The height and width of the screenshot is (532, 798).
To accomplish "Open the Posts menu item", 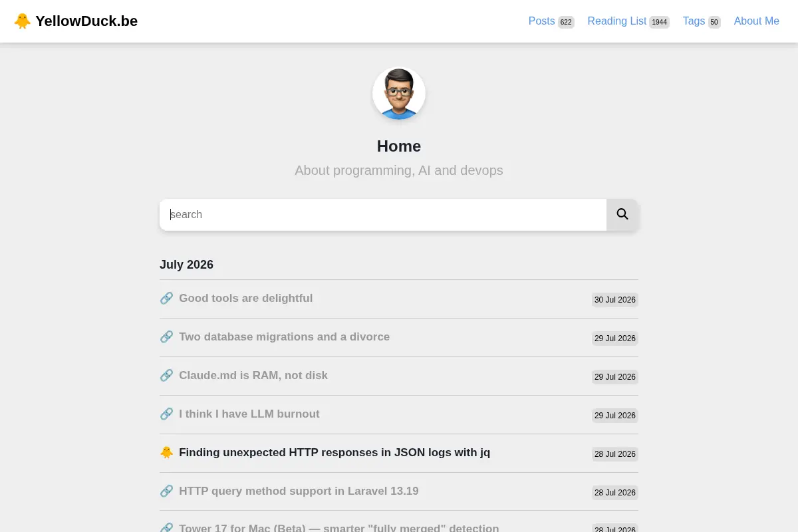I will click(551, 21).
